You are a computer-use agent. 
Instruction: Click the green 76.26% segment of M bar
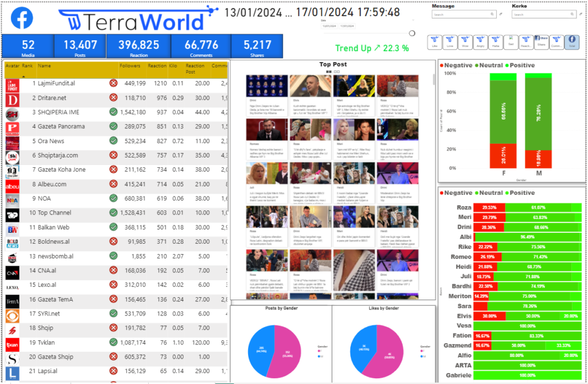click(538, 114)
